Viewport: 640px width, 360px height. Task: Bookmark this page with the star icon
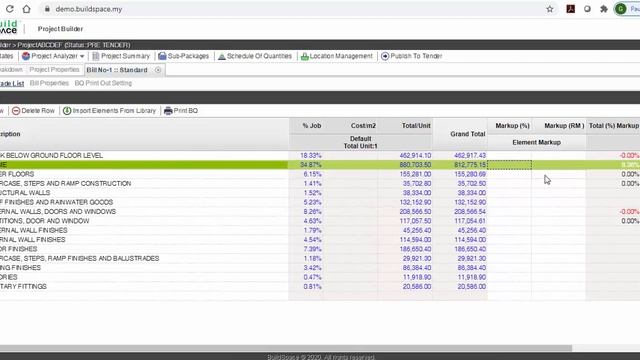pyautogui.click(x=550, y=9)
